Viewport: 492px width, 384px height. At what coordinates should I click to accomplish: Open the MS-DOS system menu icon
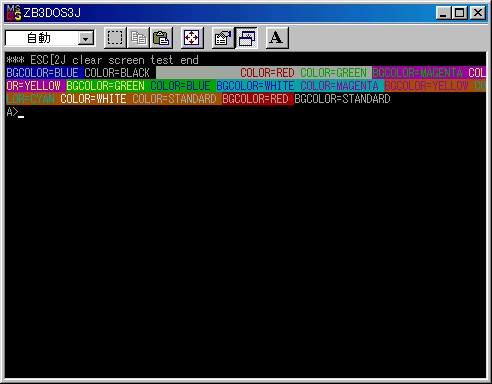pyautogui.click(x=14, y=13)
